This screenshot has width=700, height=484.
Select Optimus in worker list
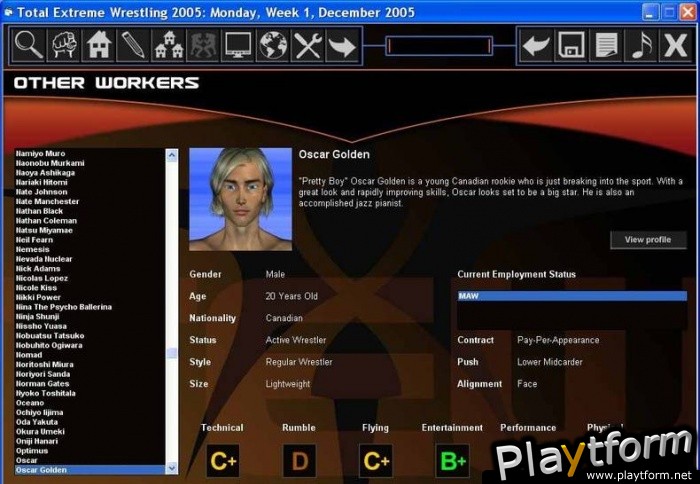coord(90,451)
